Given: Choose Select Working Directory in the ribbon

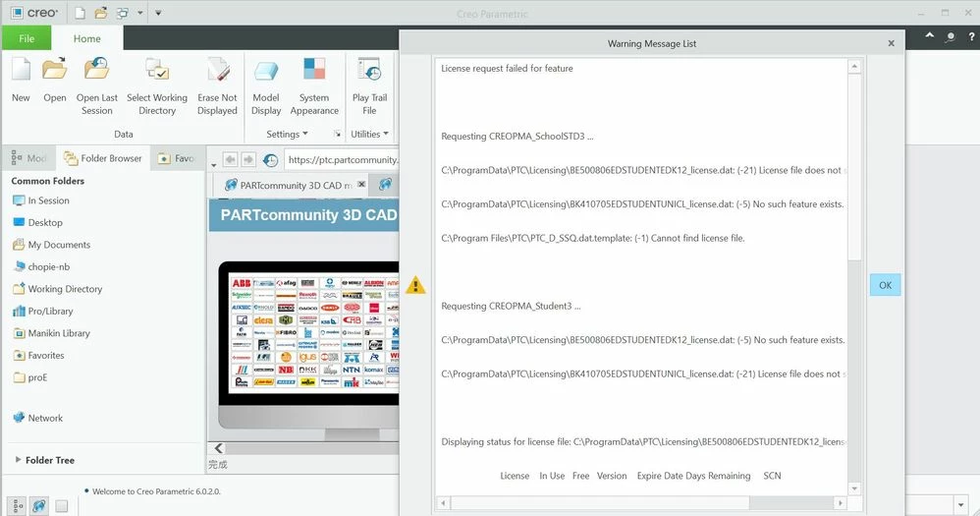Looking at the screenshot, I should 157,86.
